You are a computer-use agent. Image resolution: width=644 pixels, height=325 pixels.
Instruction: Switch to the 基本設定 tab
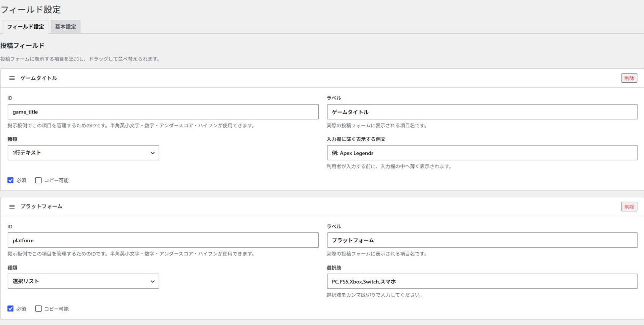pos(66,27)
